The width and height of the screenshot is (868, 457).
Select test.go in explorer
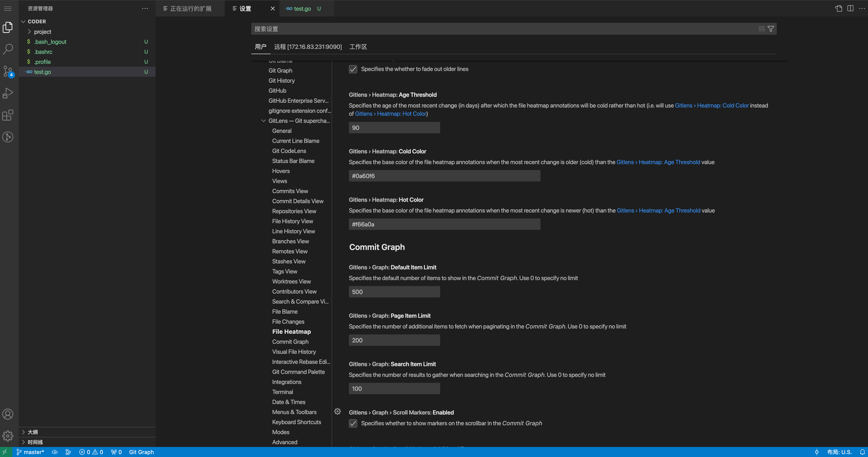click(87, 72)
